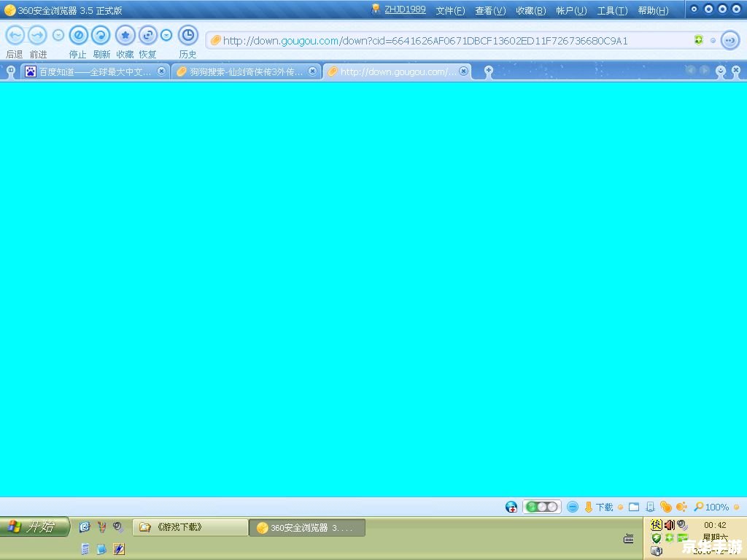Select the down.gougou.com tab
This screenshot has height=560, width=747.
[398, 72]
